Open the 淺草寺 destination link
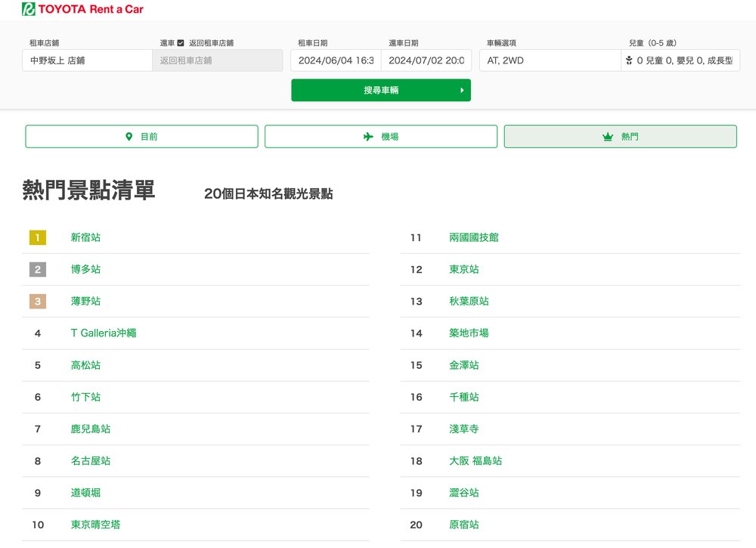Viewport: 756px width, 548px height. pos(463,429)
